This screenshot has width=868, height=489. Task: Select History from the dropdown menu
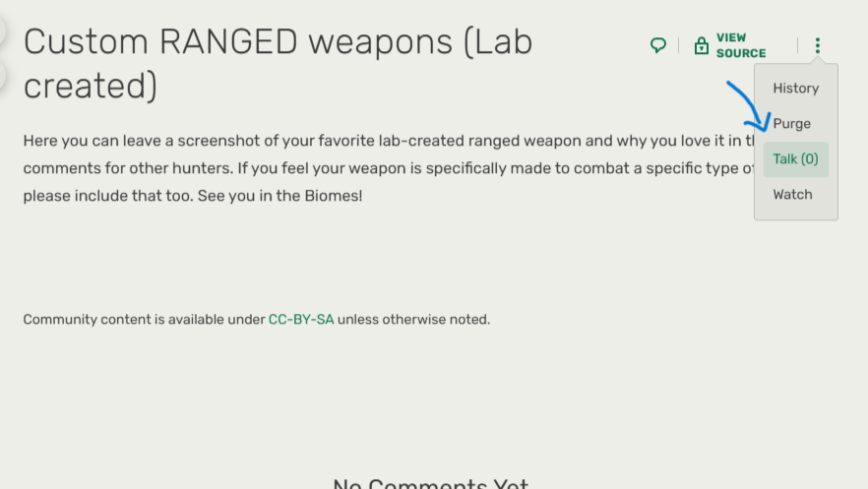click(x=795, y=89)
